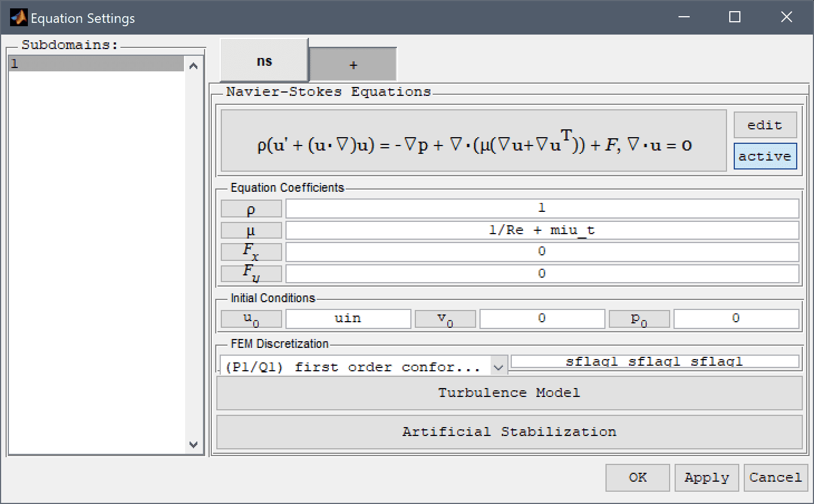Click the Subdomains list scroll down arrow

193,444
